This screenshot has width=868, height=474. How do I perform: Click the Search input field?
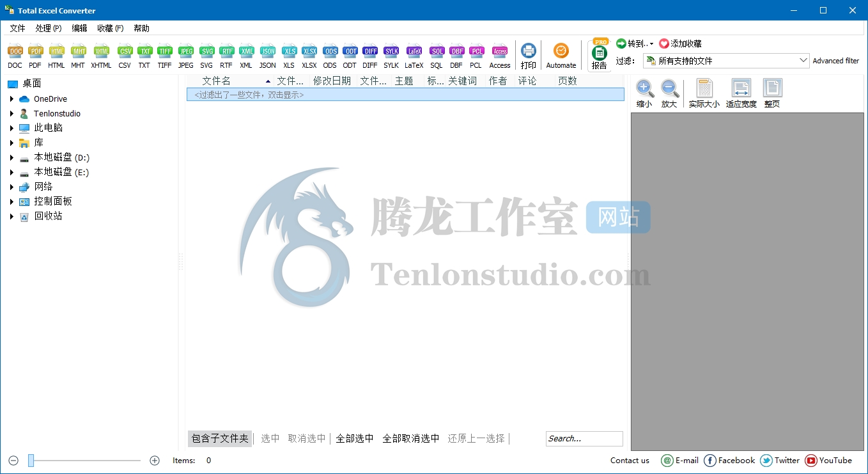(x=584, y=438)
